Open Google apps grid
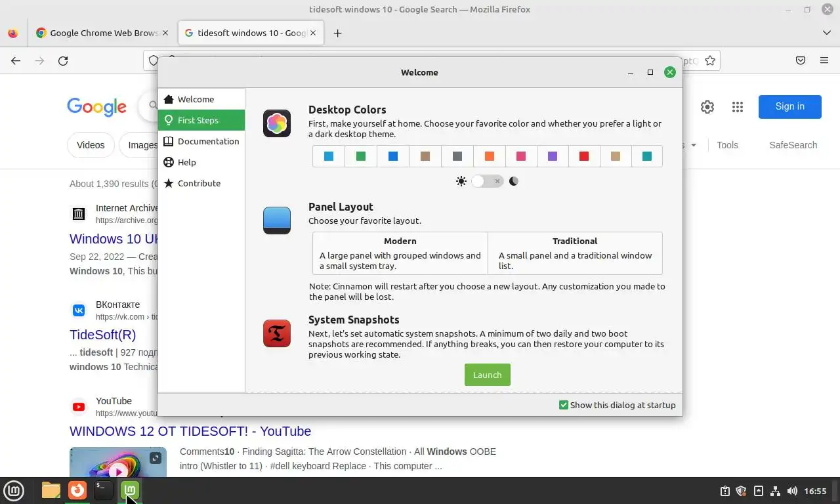840x504 pixels. (x=738, y=107)
